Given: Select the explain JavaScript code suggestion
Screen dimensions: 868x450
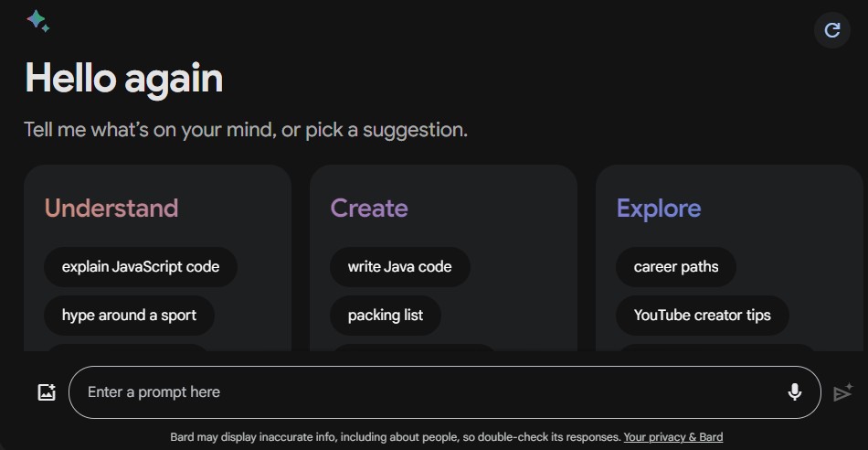Looking at the screenshot, I should coord(141,267).
